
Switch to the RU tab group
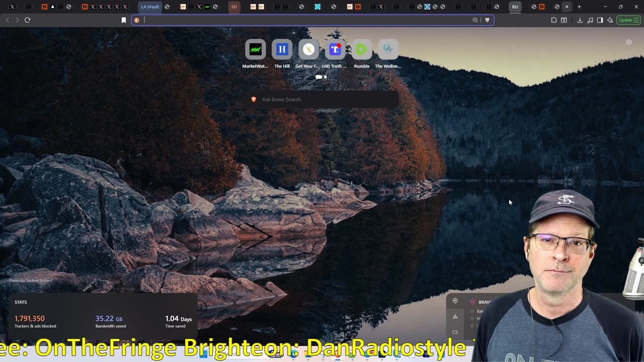coord(515,7)
